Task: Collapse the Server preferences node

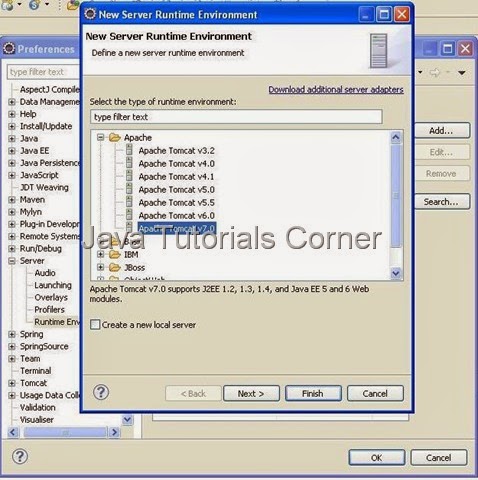Action: click(x=12, y=261)
